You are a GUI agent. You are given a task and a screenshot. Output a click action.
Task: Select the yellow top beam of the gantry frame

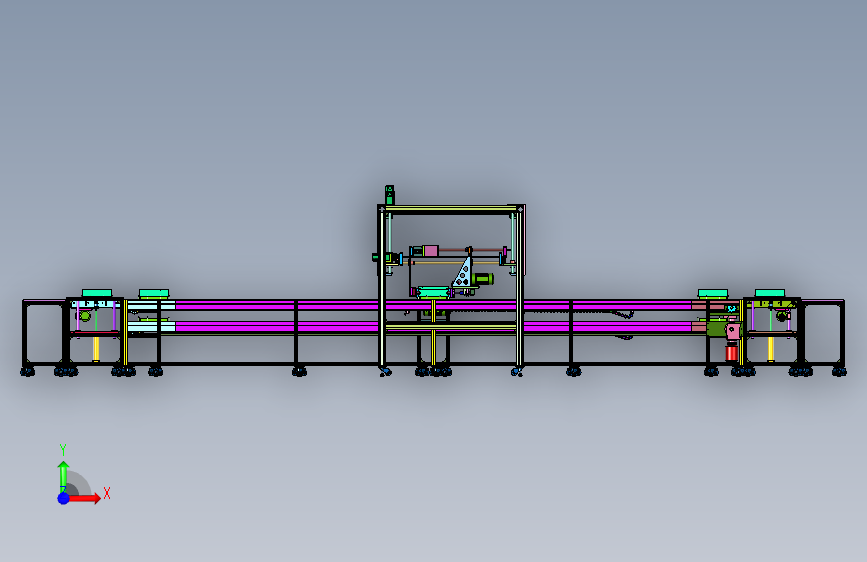(x=451, y=209)
